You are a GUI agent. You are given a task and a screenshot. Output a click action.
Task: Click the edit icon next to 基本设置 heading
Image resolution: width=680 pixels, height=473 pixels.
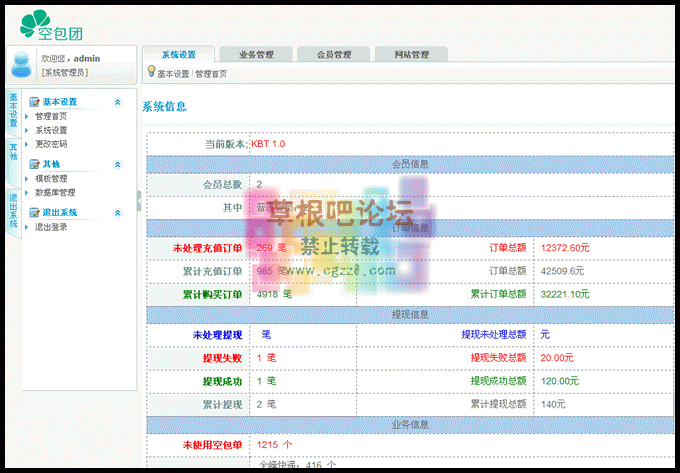click(34, 102)
